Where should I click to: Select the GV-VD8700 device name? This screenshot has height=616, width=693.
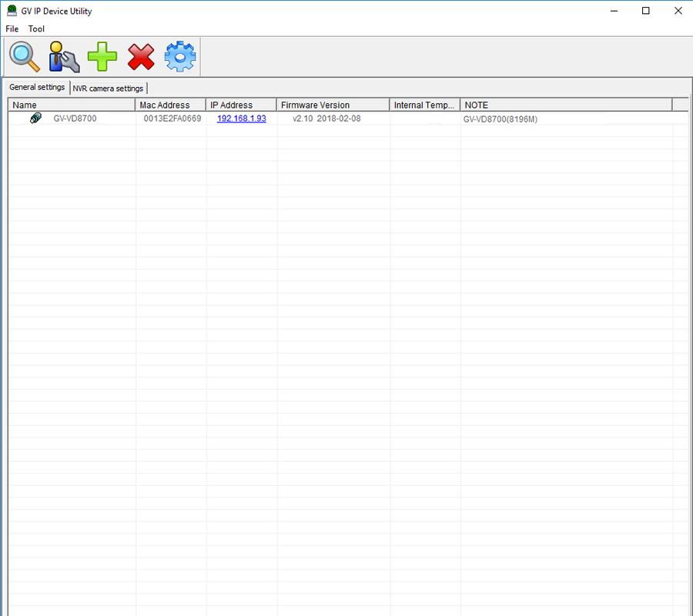click(75, 119)
